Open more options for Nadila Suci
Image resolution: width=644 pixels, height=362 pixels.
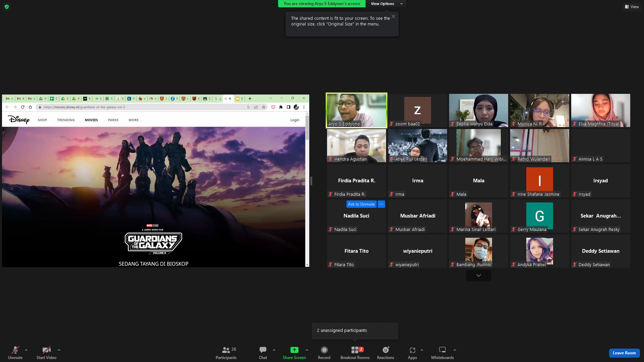tap(381, 204)
